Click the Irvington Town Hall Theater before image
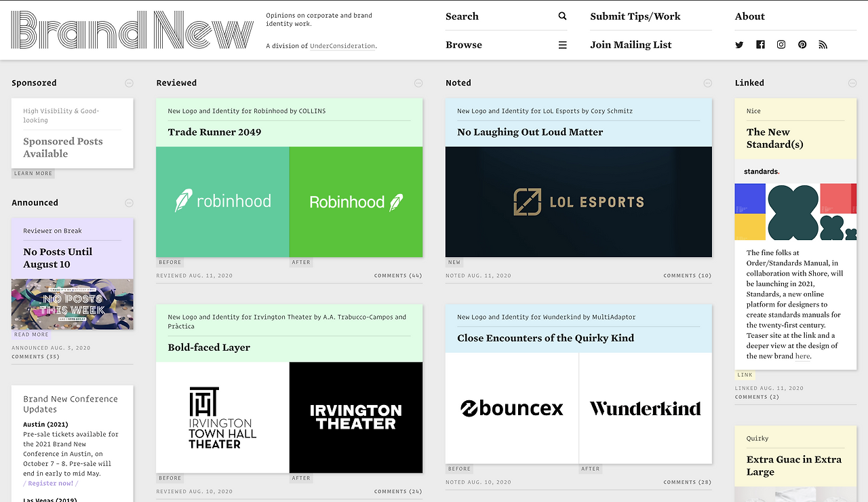The width and height of the screenshot is (868, 502). tap(222, 417)
